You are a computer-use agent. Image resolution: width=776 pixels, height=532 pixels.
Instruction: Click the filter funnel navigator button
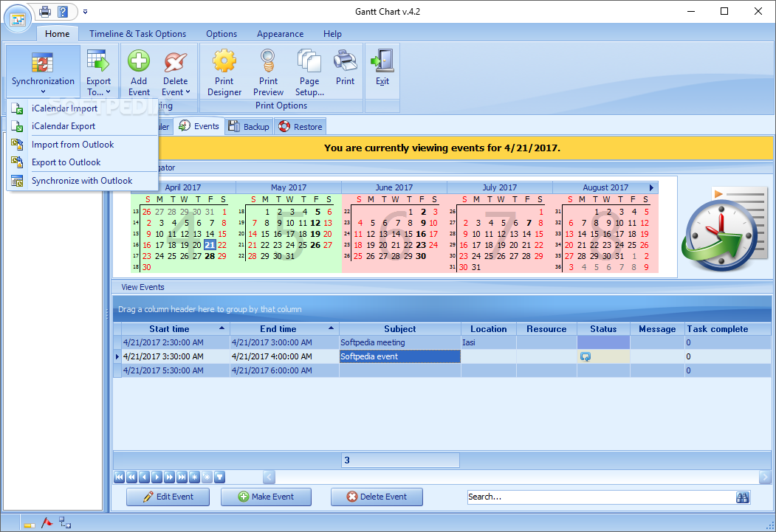tap(220, 477)
